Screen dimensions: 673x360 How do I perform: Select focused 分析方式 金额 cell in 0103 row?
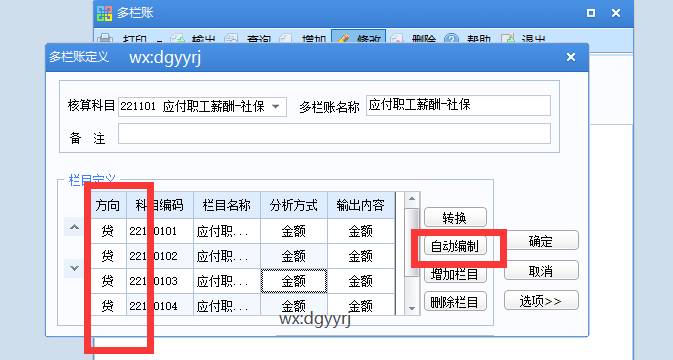coord(294,281)
